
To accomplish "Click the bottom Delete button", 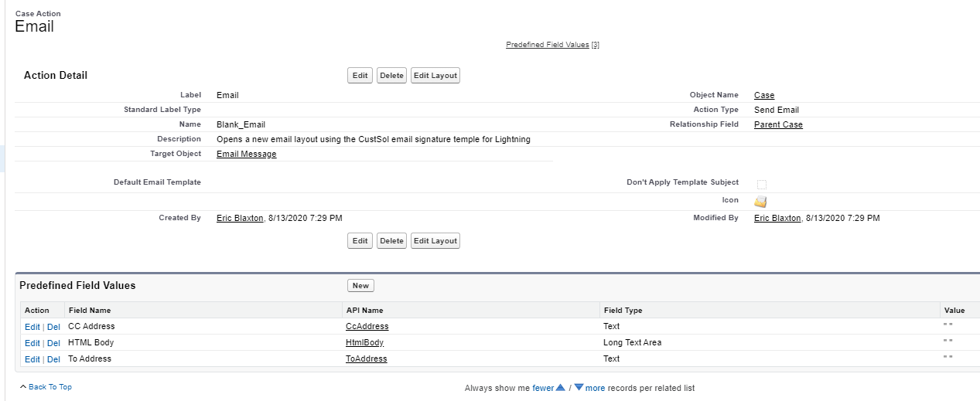I will (x=391, y=241).
